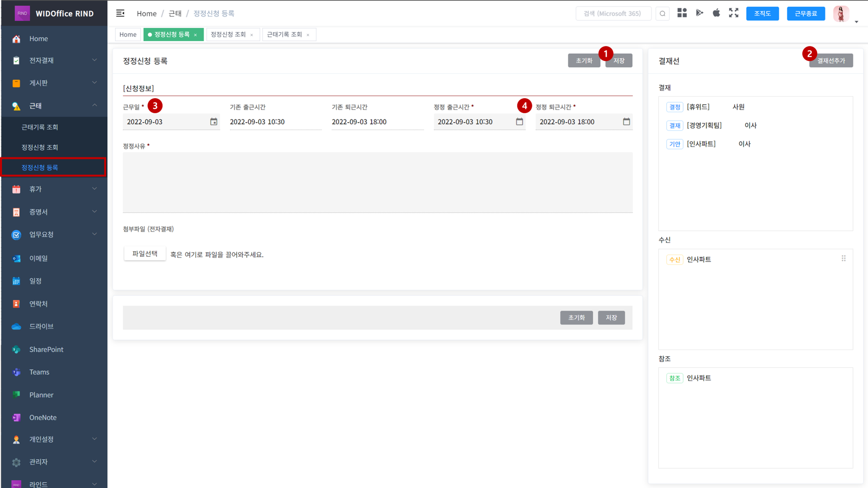Open Teams from the sidebar
This screenshot has height=488, width=868.
(x=39, y=372)
